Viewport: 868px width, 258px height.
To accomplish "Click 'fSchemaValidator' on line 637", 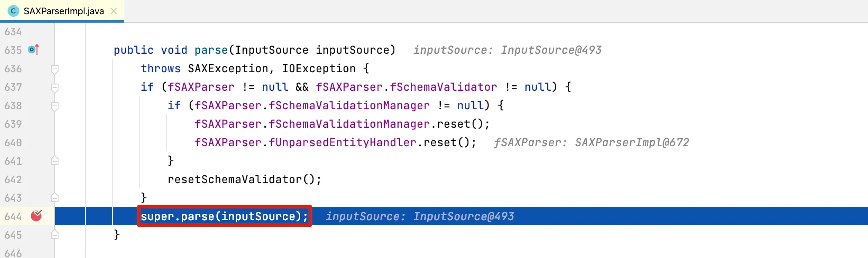I will click(443, 87).
